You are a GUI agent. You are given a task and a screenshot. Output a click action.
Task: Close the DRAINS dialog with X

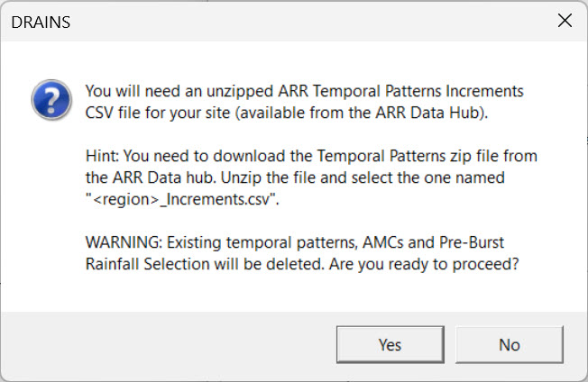[565, 21]
